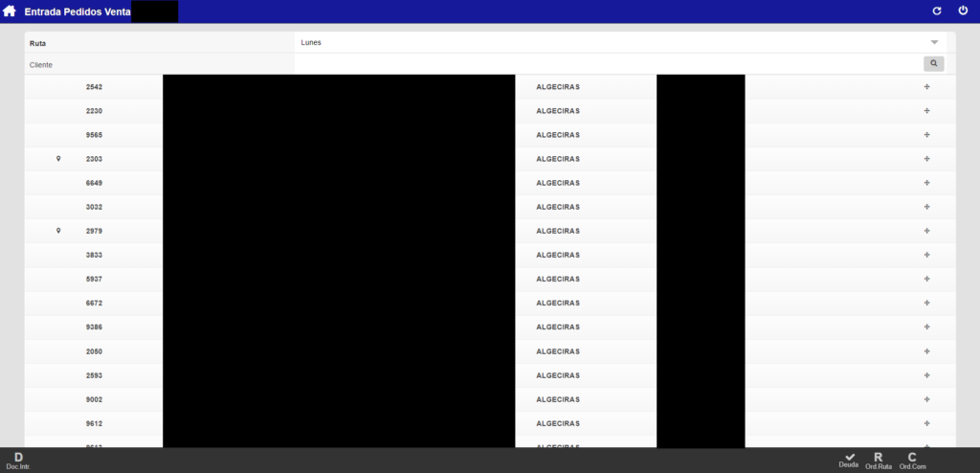980x473 pixels.
Task: Go to the Home screen icon
Action: [10, 11]
